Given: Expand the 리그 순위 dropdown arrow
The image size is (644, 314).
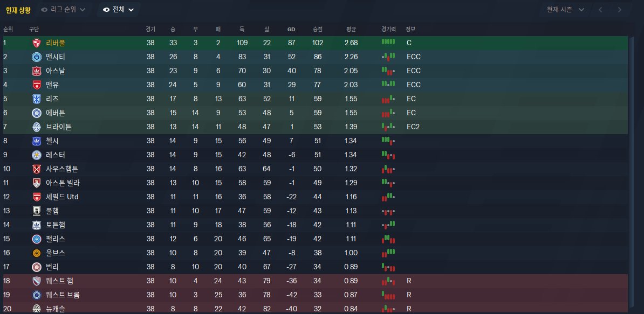Looking at the screenshot, I should pos(82,10).
